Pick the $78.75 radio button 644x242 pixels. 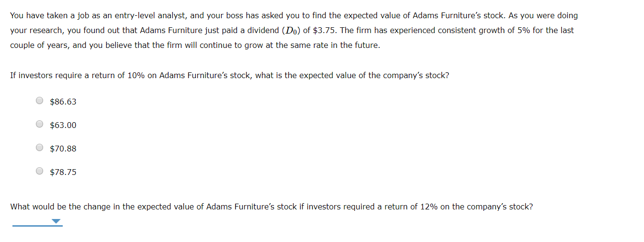point(40,171)
